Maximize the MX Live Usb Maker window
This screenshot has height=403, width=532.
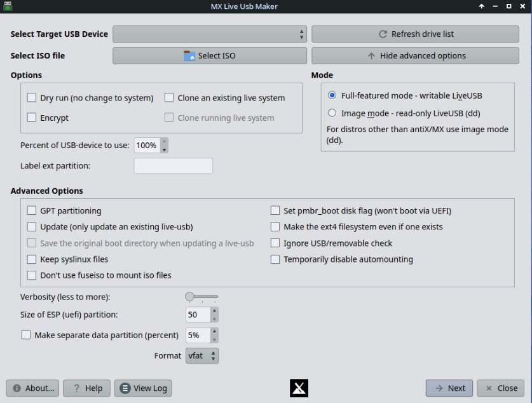click(509, 6)
